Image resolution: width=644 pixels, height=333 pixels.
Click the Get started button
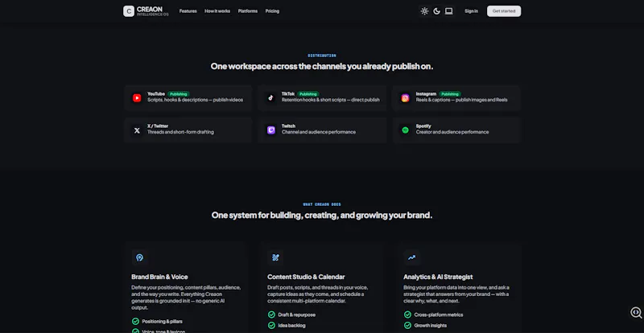click(x=504, y=11)
